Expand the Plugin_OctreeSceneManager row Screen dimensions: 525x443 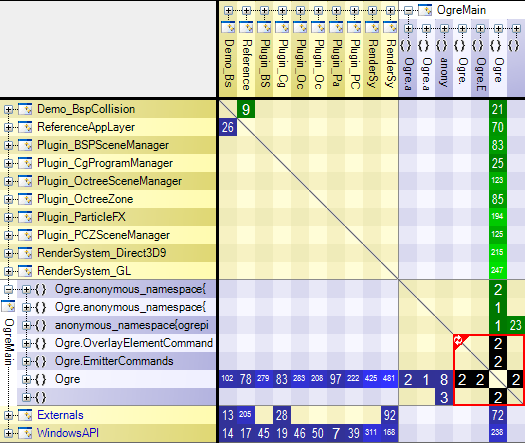pos(8,181)
